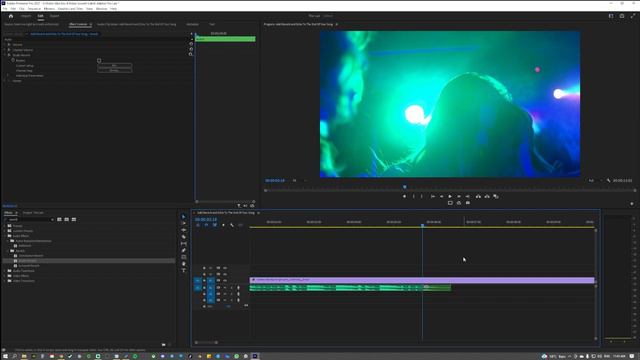Click the Mark In button

point(413,196)
